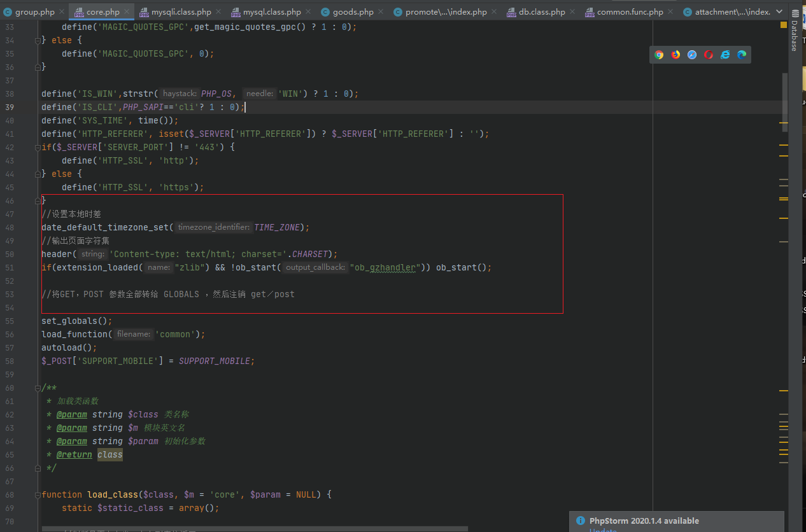The height and width of the screenshot is (532, 806).
Task: Show hidden editor tabs dropdown
Action: coord(780,11)
